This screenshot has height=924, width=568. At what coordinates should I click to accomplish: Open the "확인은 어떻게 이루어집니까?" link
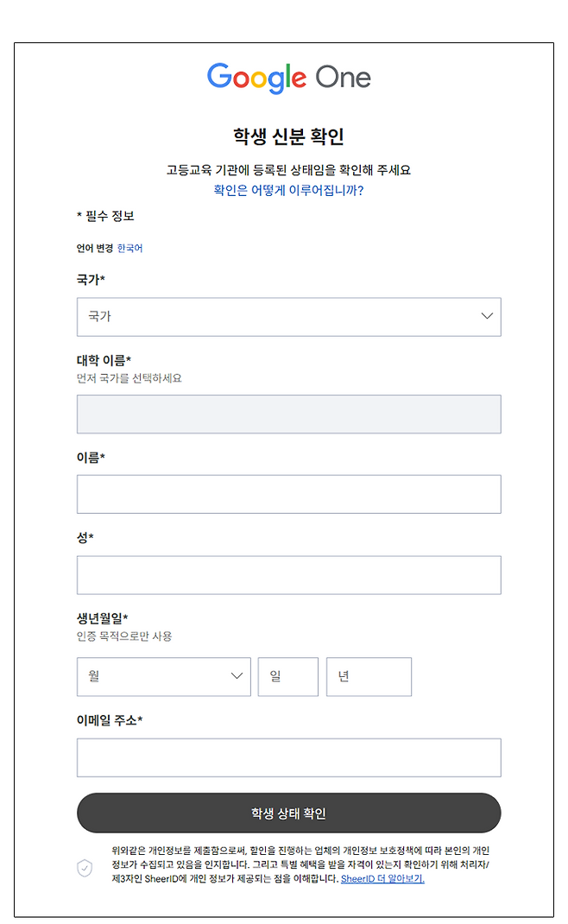click(288, 190)
